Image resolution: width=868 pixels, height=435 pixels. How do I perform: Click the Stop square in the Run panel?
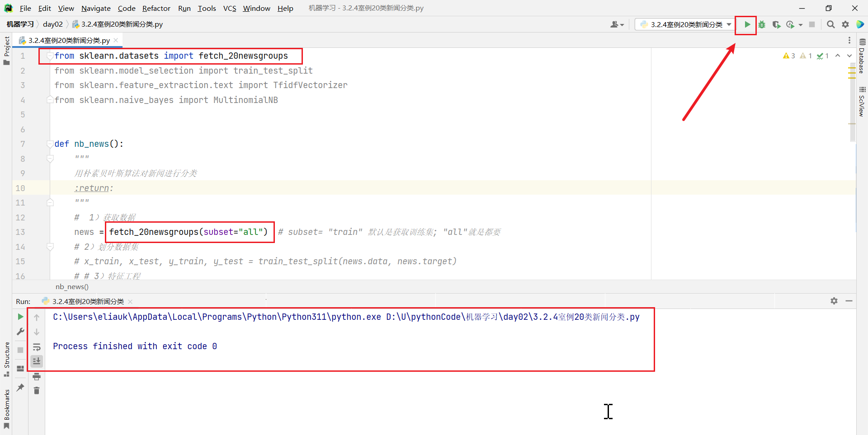(x=20, y=350)
